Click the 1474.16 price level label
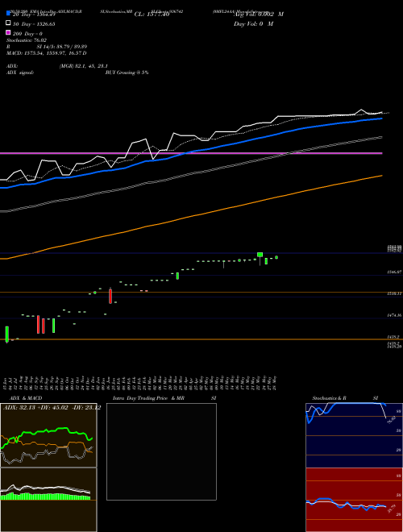Viewport: 403px width, 532px height. coord(394,315)
